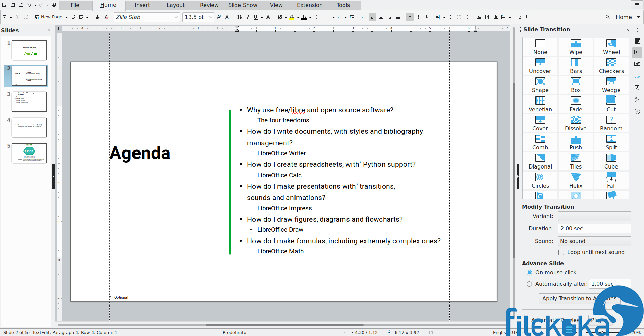Open sidebar Navigator compass icon
Image resolution: width=644 pixels, height=336 pixels.
637,111
